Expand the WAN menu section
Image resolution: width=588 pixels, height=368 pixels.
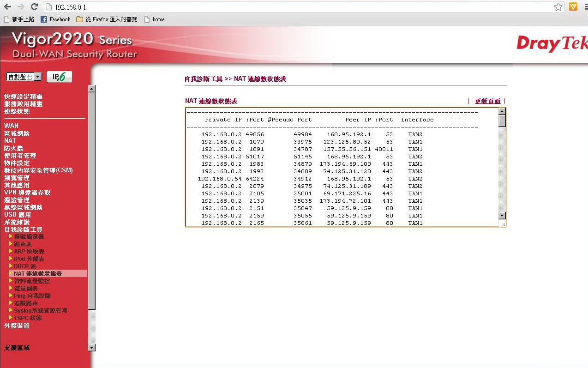pyautogui.click(x=12, y=126)
